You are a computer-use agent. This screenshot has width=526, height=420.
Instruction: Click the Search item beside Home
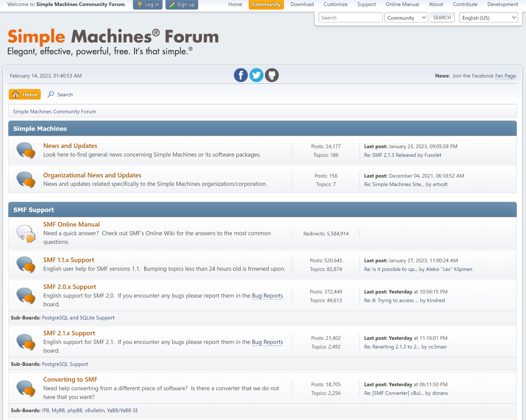[60, 94]
